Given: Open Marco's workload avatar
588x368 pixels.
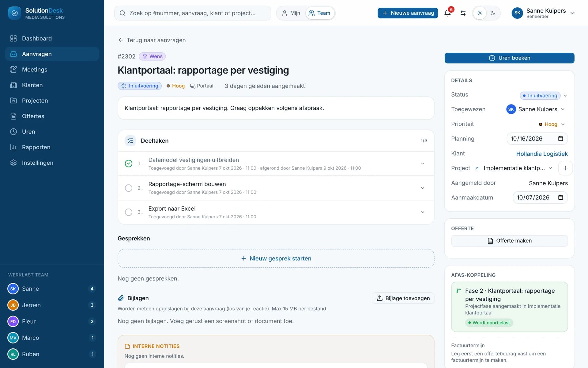Looking at the screenshot, I should click(x=13, y=338).
